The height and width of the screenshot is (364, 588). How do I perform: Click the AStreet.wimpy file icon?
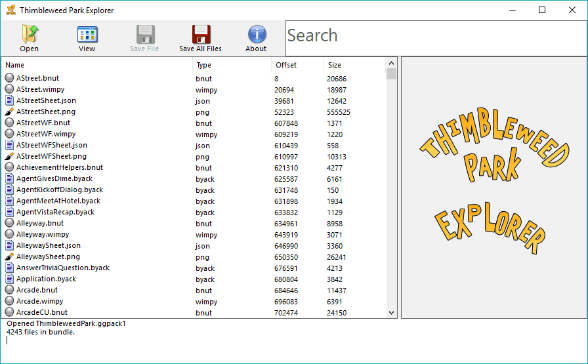(9, 89)
